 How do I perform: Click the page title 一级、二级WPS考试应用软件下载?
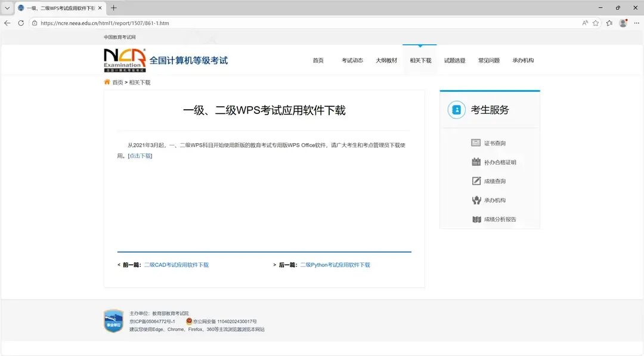264,110
